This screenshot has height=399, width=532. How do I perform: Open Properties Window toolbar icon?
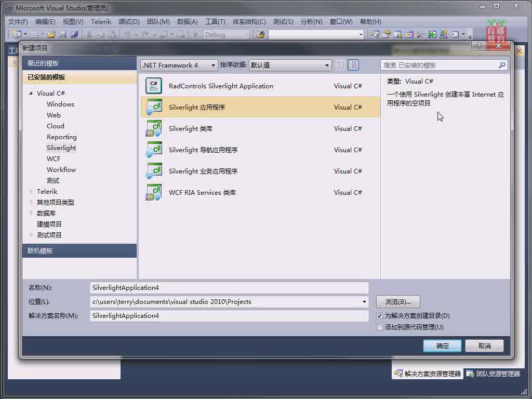coord(386,34)
